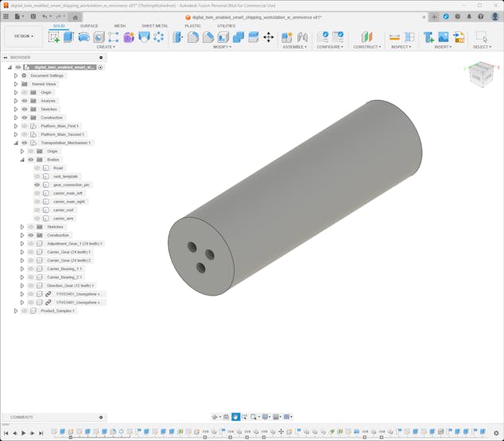Click the Extrude tool icon
The width and height of the screenshot is (504, 441).
point(68,37)
